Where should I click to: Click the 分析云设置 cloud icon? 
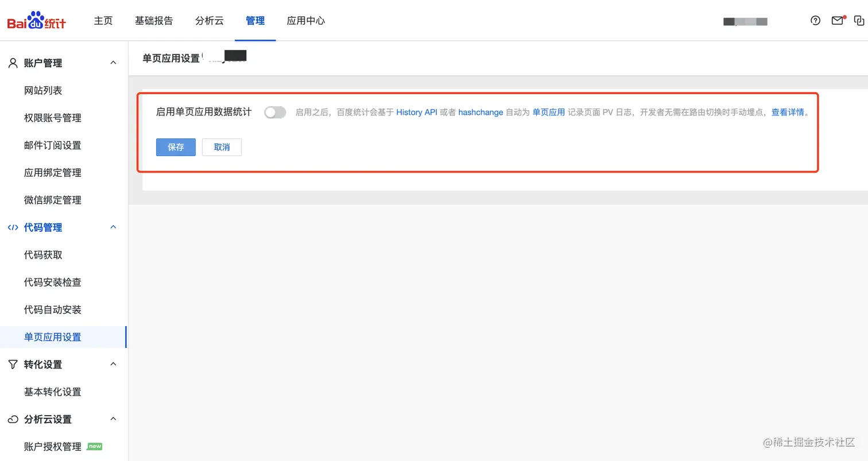click(13, 419)
